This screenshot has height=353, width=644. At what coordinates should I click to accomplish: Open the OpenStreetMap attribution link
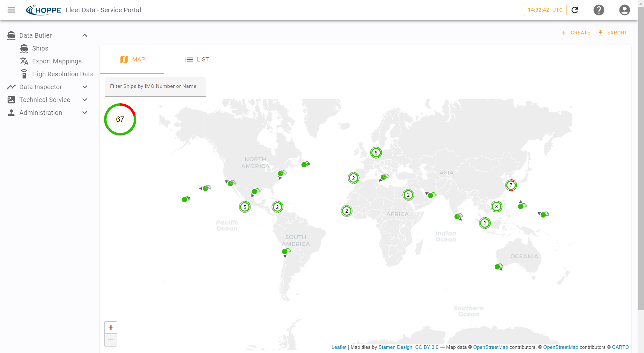(x=490, y=347)
